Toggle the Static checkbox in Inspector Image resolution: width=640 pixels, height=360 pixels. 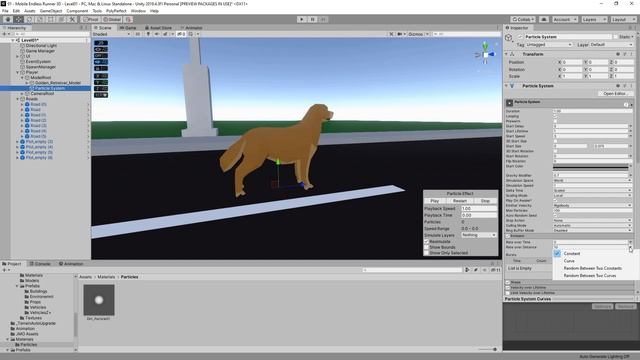pos(616,37)
